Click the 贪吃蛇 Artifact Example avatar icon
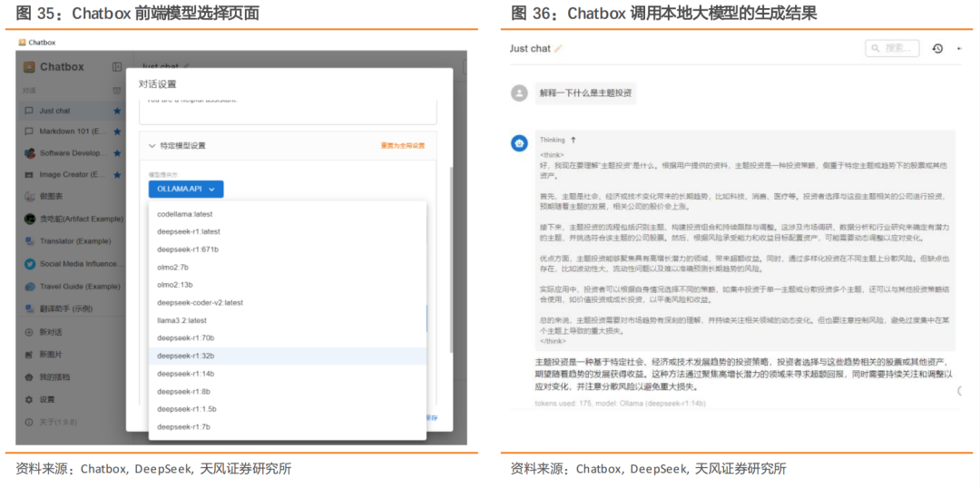The height and width of the screenshot is (488, 980). (x=29, y=219)
